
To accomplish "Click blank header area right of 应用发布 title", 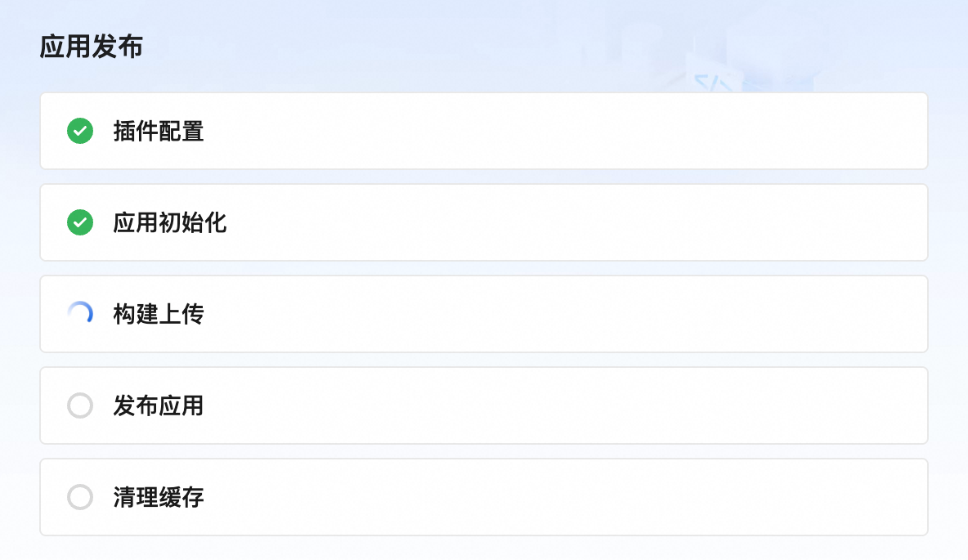I will [368, 47].
